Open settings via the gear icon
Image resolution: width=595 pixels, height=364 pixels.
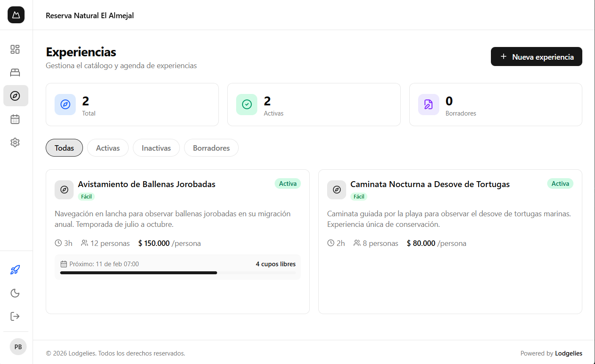(15, 142)
